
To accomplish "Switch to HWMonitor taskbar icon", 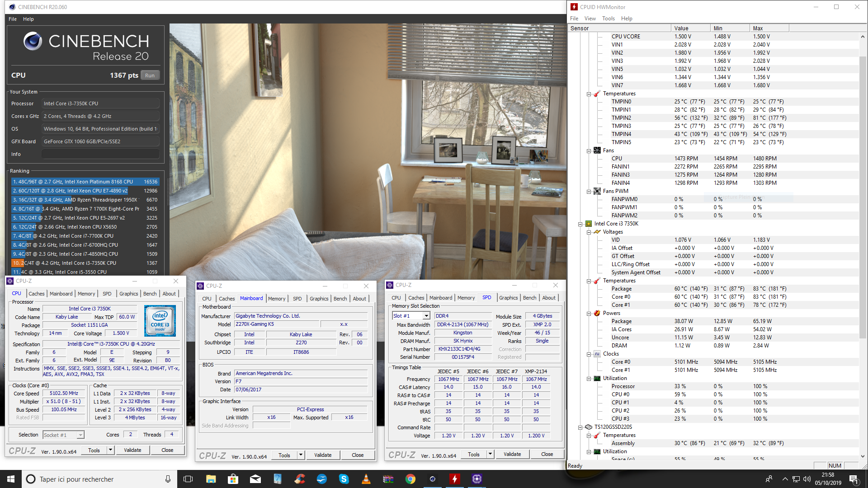I will point(454,479).
